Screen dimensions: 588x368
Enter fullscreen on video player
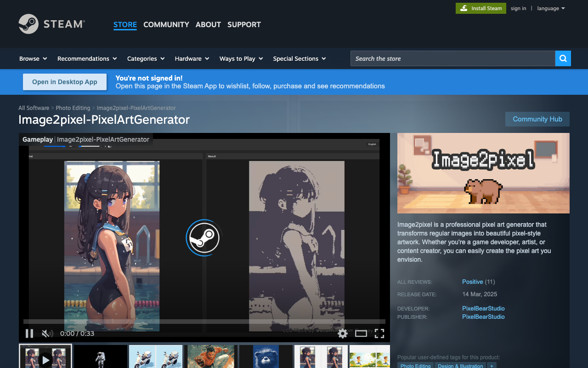point(379,333)
